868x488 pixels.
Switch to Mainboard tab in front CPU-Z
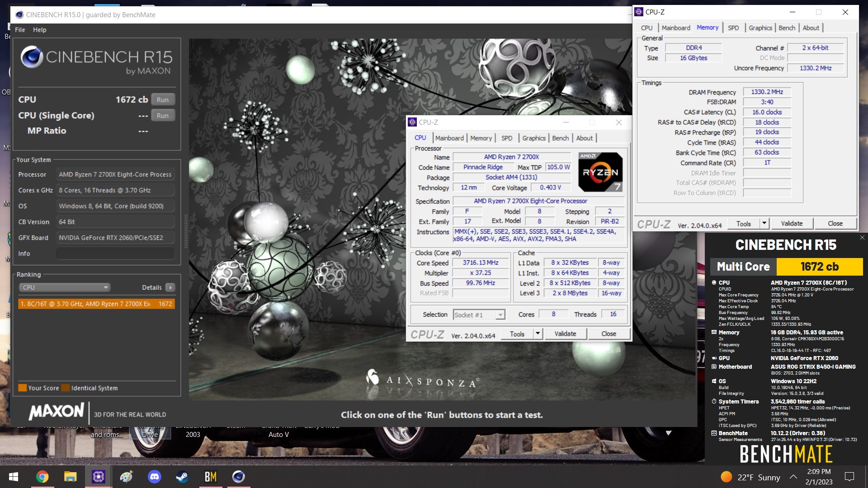[x=449, y=138]
